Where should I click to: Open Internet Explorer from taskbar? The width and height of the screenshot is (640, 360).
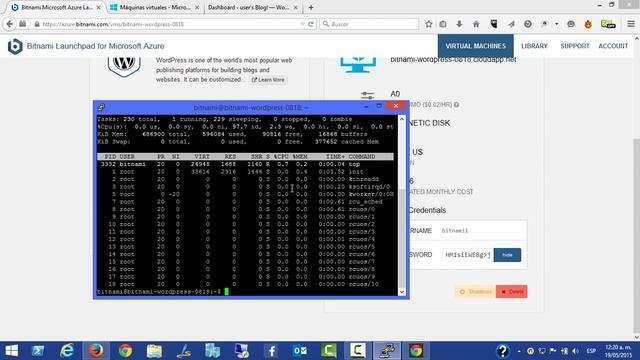[x=67, y=351]
